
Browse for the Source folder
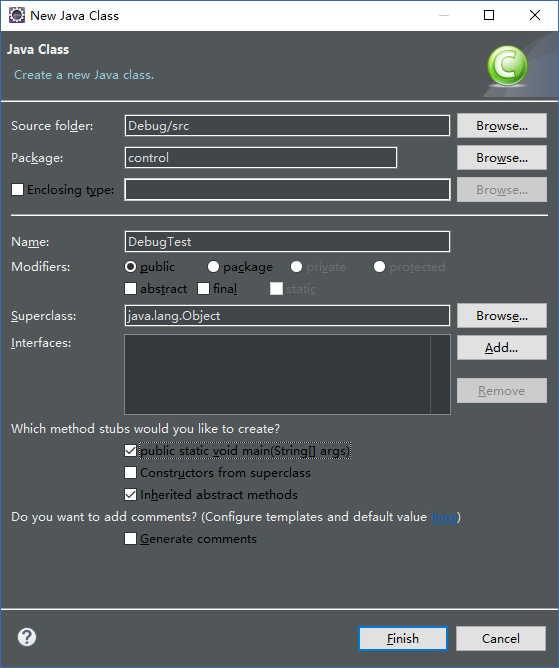[x=501, y=126]
